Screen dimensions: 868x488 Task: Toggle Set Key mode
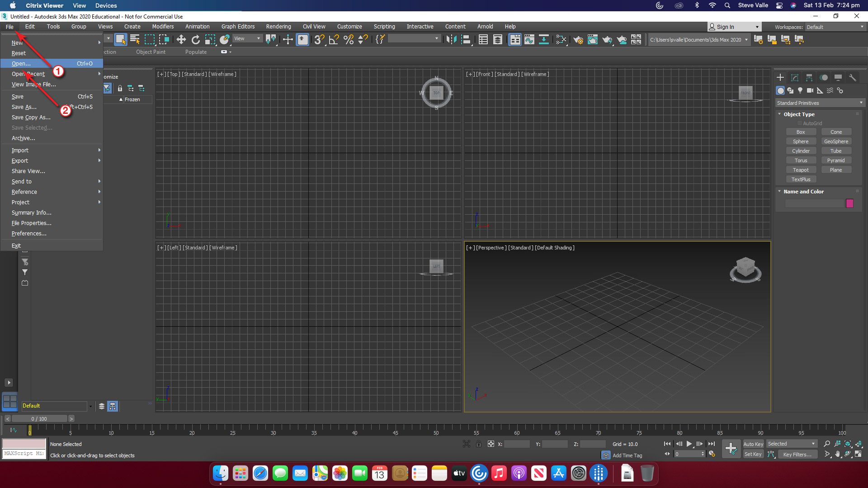(753, 454)
